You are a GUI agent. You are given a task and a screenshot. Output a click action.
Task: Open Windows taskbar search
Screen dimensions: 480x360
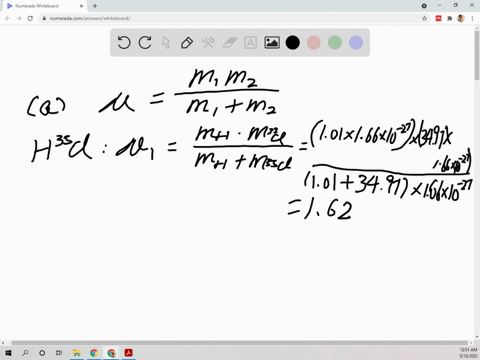click(25, 353)
